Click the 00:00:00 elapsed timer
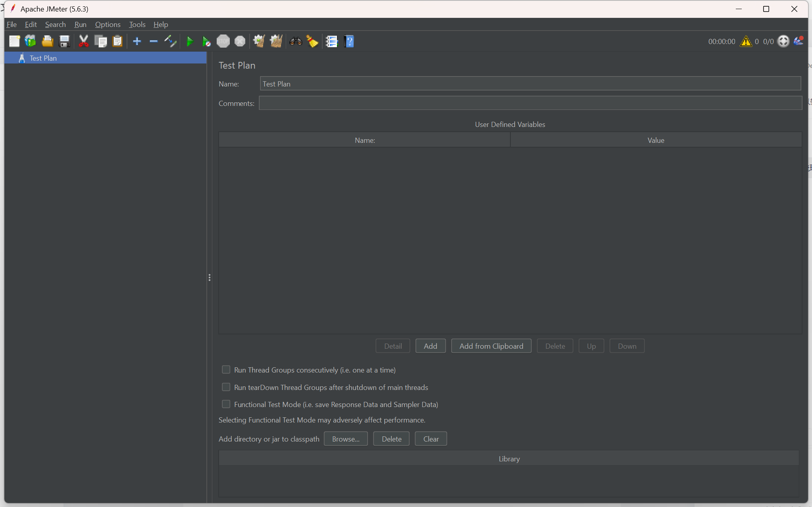 721,41
